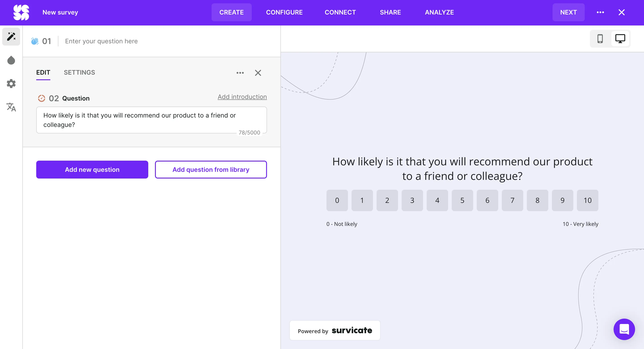
Task: Open header more options menu
Action: click(600, 12)
